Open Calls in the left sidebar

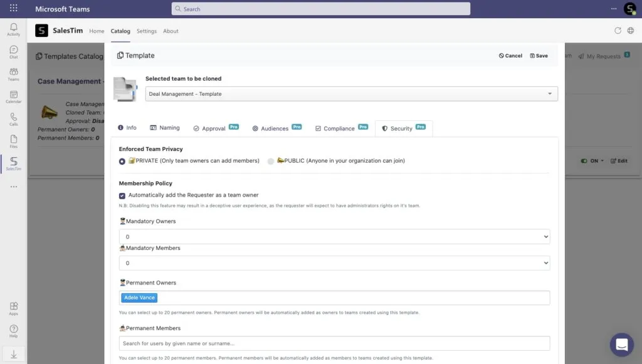14,120
